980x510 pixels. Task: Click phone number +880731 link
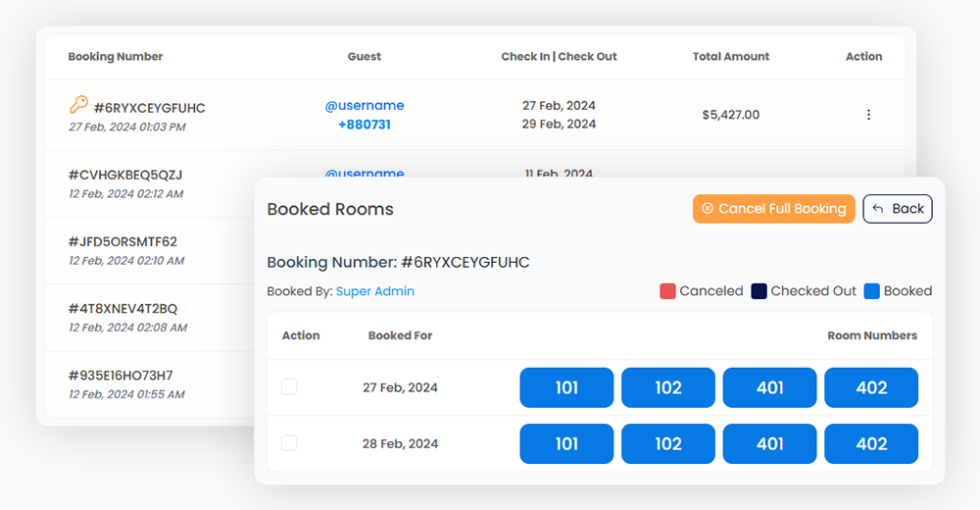pyautogui.click(x=365, y=125)
